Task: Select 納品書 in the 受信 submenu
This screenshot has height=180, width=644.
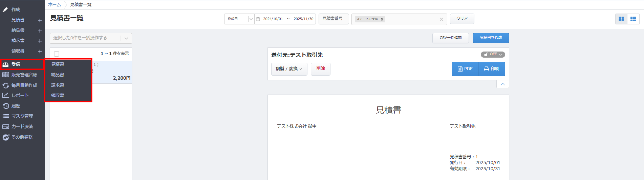Action: coord(58,75)
